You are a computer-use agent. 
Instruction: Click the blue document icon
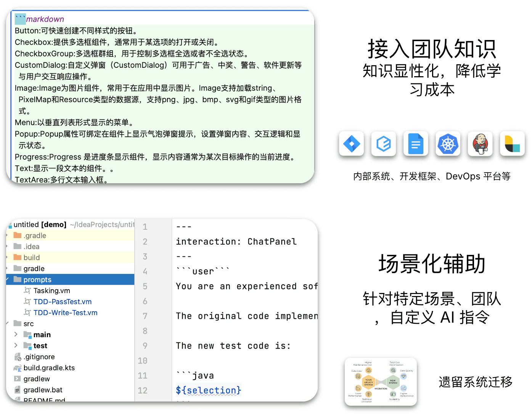(416, 144)
